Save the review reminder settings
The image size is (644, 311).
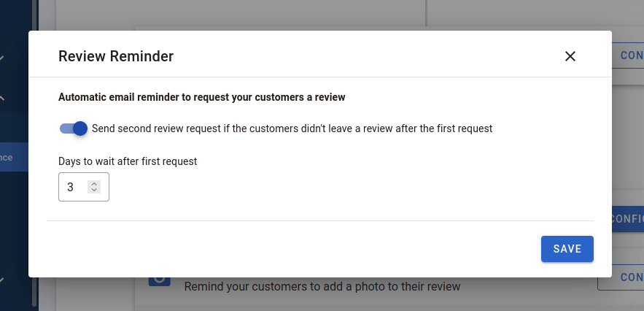click(567, 249)
